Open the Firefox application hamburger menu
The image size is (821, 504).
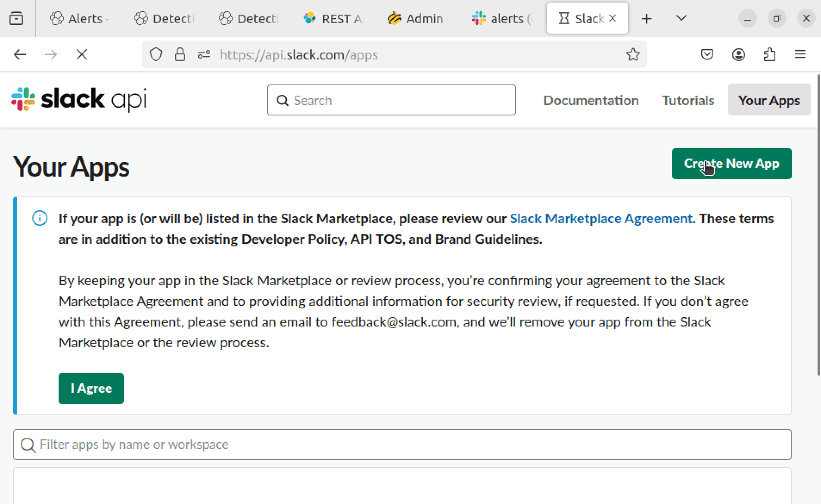[x=800, y=54]
